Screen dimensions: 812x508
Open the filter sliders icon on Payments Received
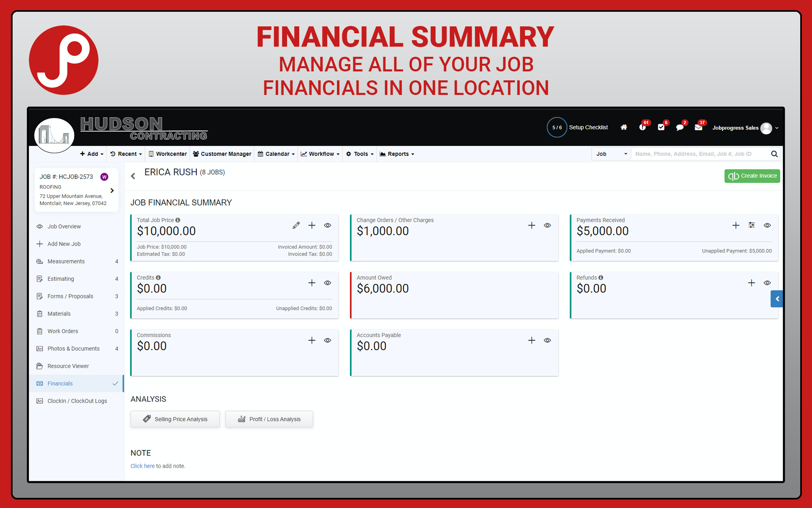(x=752, y=225)
